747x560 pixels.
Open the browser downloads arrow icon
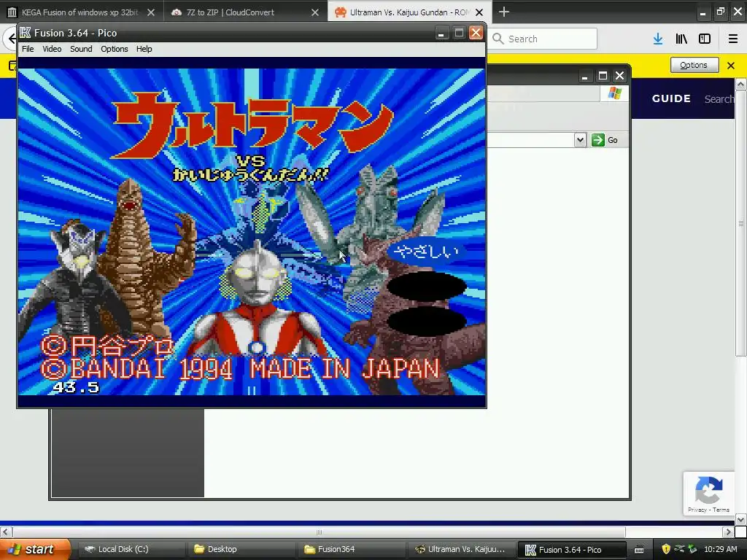pyautogui.click(x=658, y=39)
